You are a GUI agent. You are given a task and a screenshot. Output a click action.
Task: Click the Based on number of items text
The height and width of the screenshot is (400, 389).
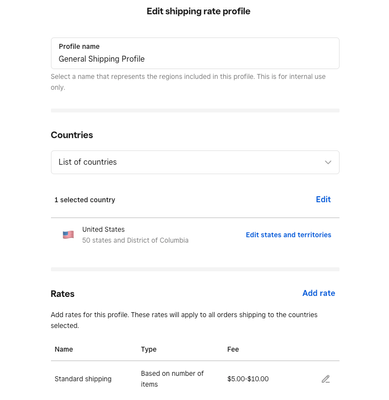[172, 379]
